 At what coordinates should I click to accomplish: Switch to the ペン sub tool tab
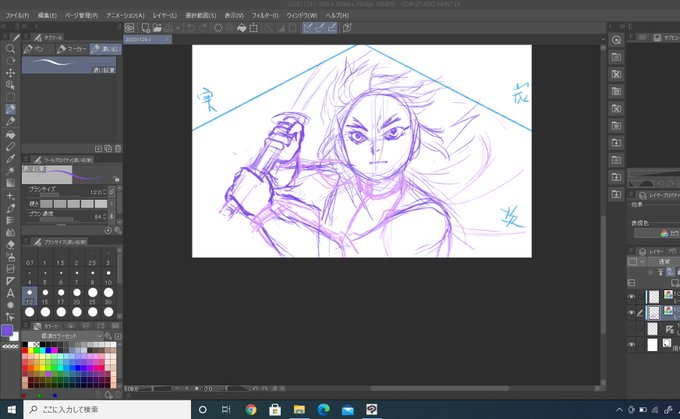coord(38,49)
